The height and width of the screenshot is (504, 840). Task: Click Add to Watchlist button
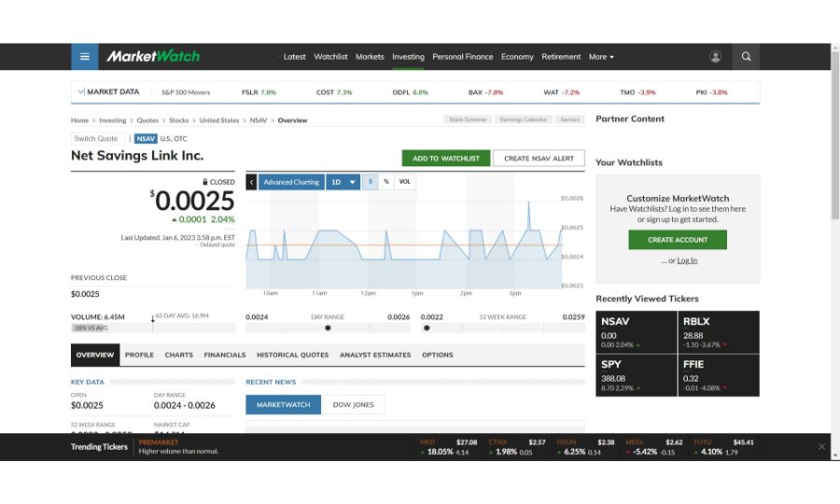click(446, 159)
